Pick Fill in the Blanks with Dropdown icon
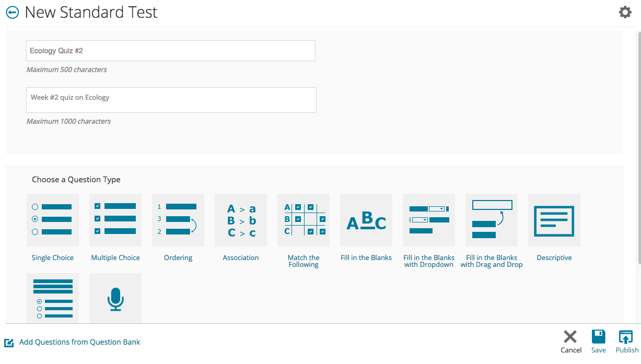 coord(429,220)
